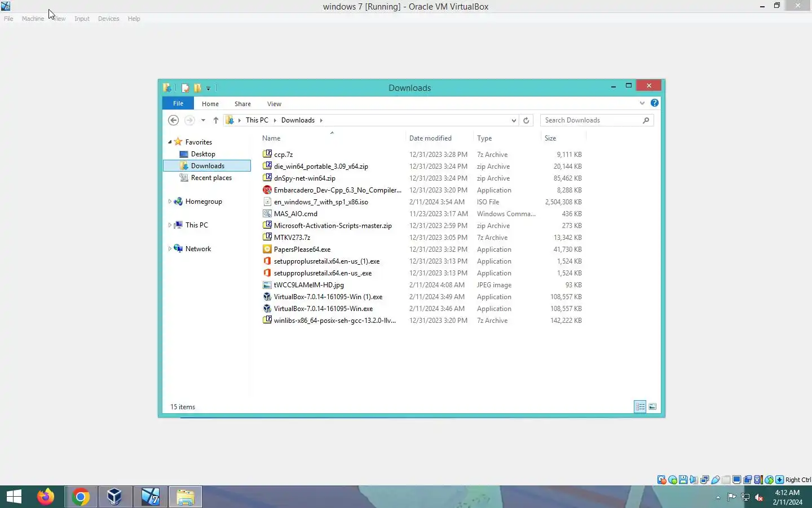
Task: Launch Firefox from the taskbar
Action: [46, 497]
